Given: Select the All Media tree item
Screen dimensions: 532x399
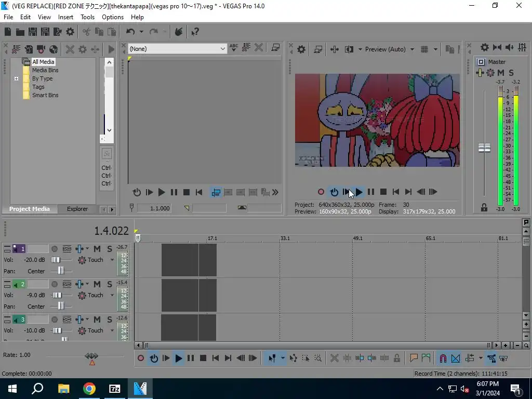Looking at the screenshot, I should click(43, 62).
